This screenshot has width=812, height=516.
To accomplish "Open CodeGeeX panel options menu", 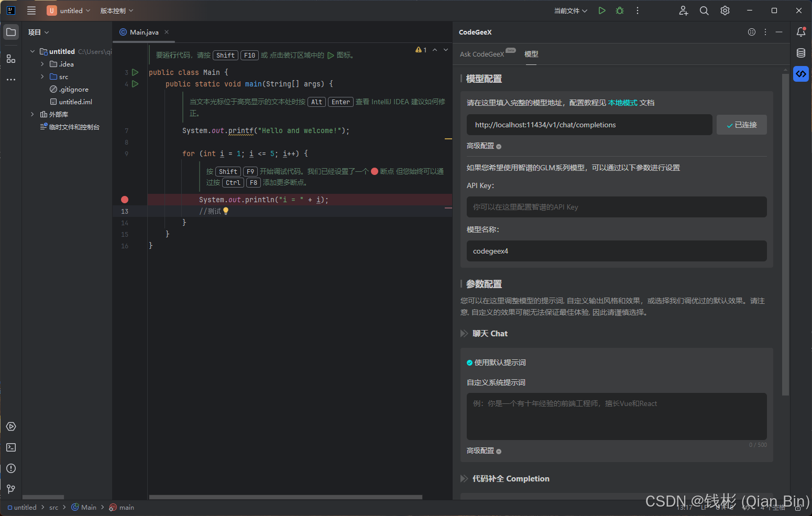I will tap(765, 32).
